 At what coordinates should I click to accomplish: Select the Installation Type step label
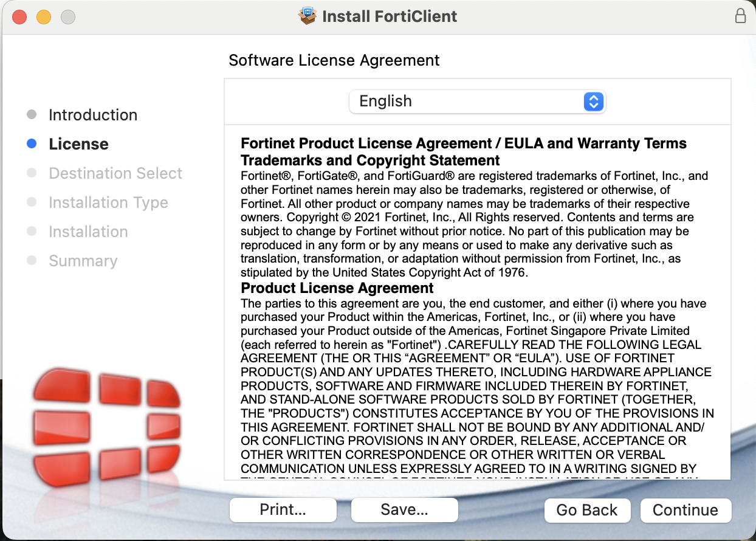click(x=108, y=202)
